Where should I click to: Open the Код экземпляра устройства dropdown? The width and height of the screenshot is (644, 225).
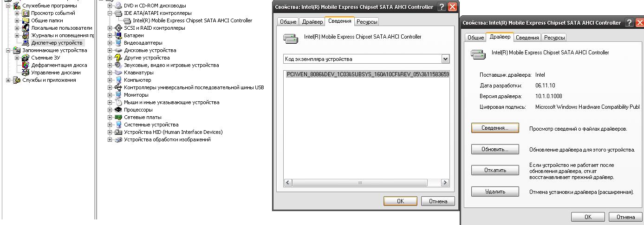point(445,59)
